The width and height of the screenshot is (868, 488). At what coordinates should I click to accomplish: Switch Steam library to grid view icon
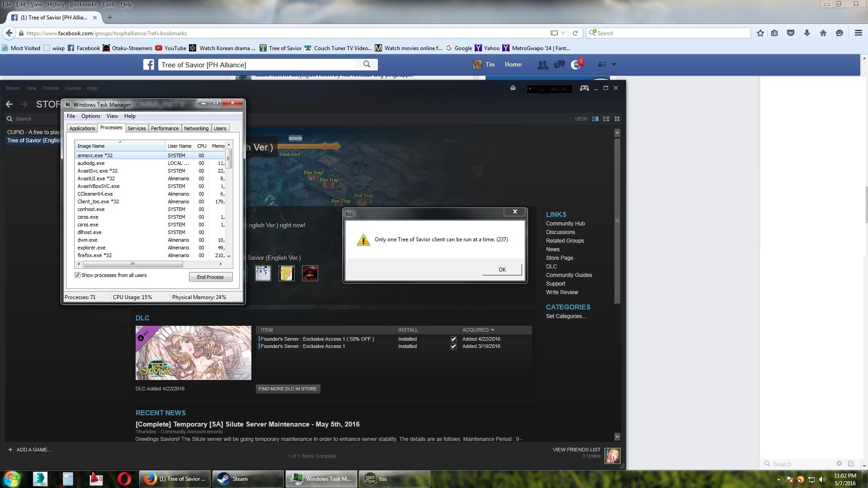[617, 119]
